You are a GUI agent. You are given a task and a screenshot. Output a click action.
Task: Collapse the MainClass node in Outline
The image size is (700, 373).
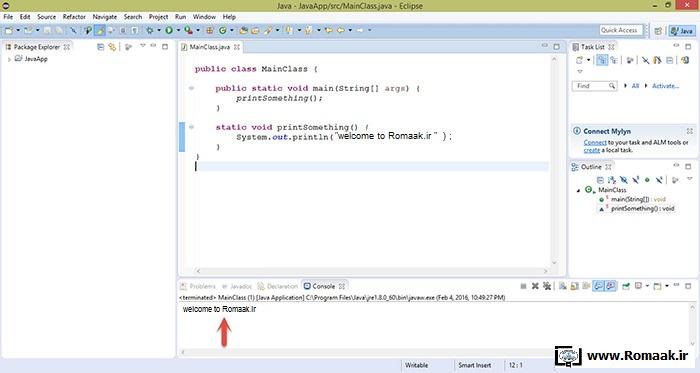click(579, 191)
